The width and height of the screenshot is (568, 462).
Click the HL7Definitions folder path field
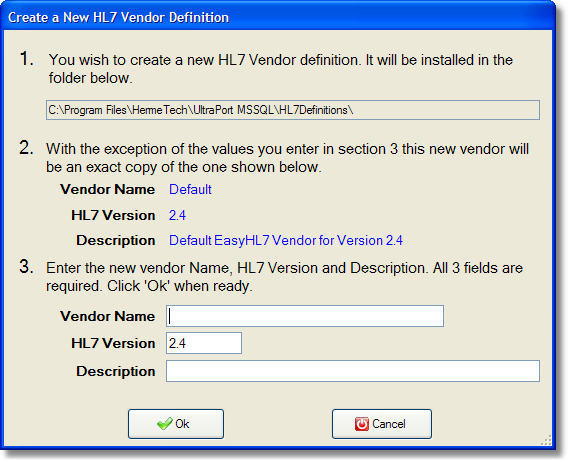tap(293, 110)
